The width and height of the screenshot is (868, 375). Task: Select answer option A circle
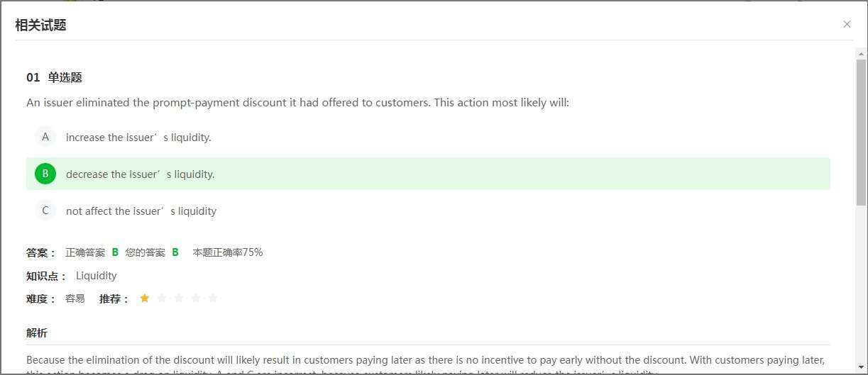[x=45, y=137]
